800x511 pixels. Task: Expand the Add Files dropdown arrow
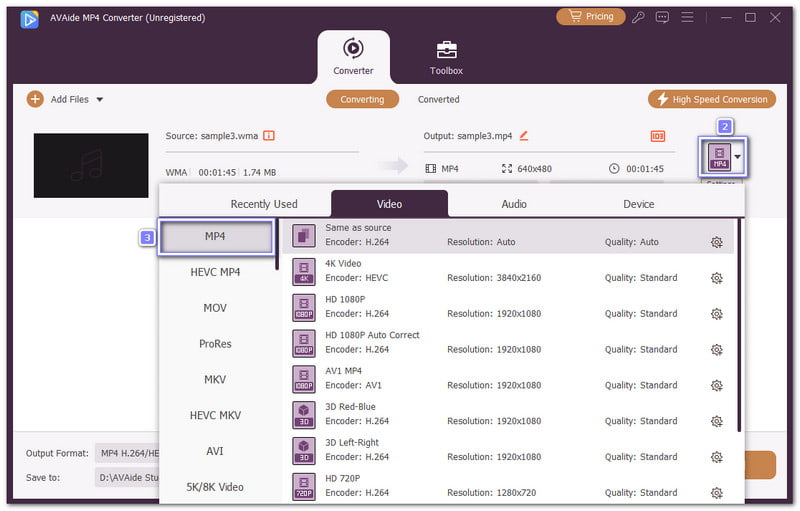tap(100, 100)
